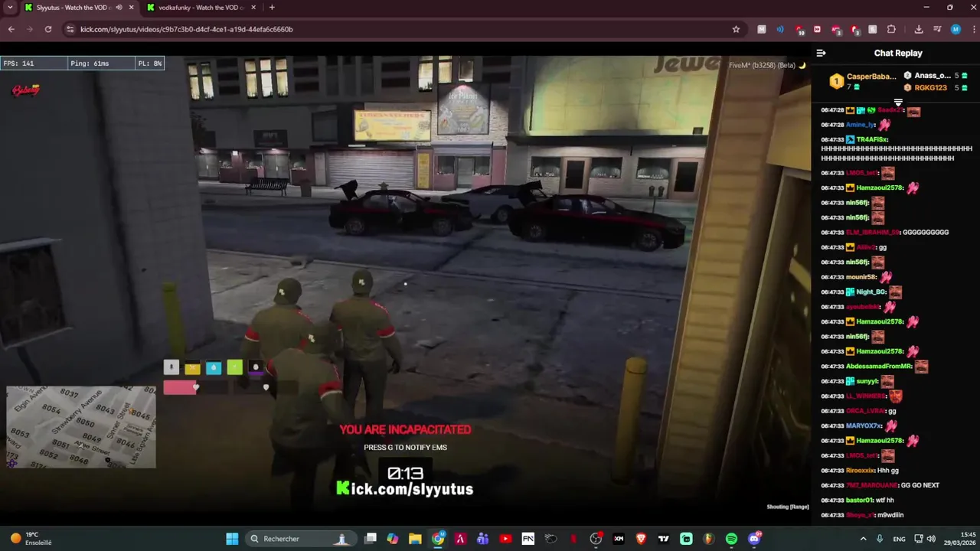Open Task View from the taskbar
980x551 pixels.
pos(371,539)
